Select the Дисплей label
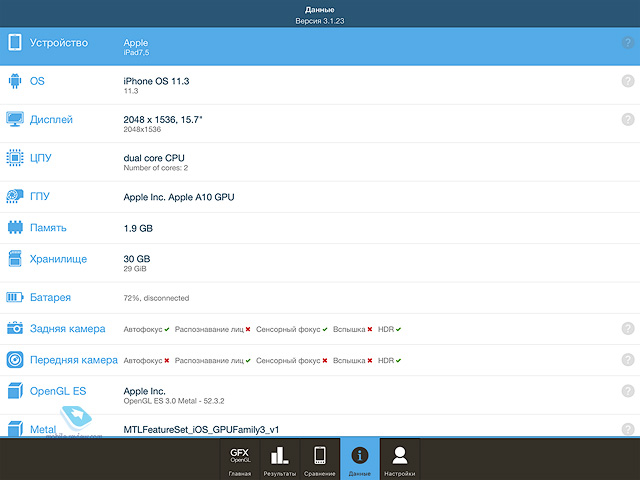This screenshot has width=640, height=480. point(51,120)
